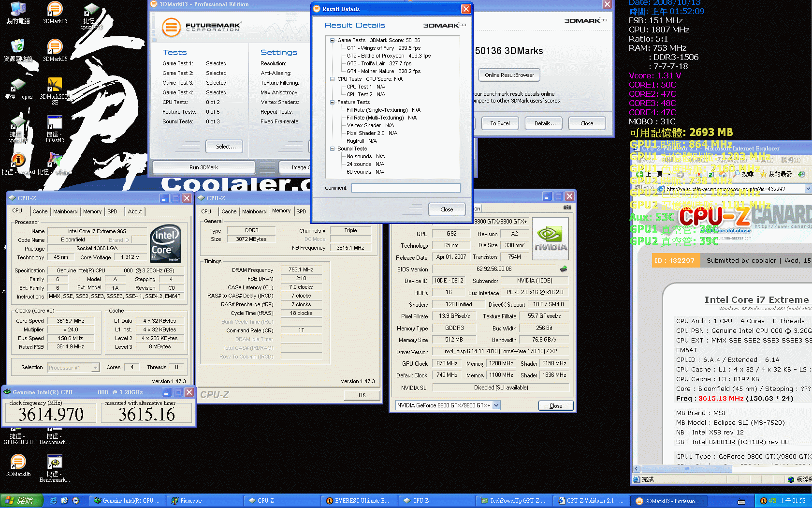Image resolution: width=812 pixels, height=508 pixels.
Task: Click the GPU-Z screenshot camera icon
Action: tap(567, 208)
